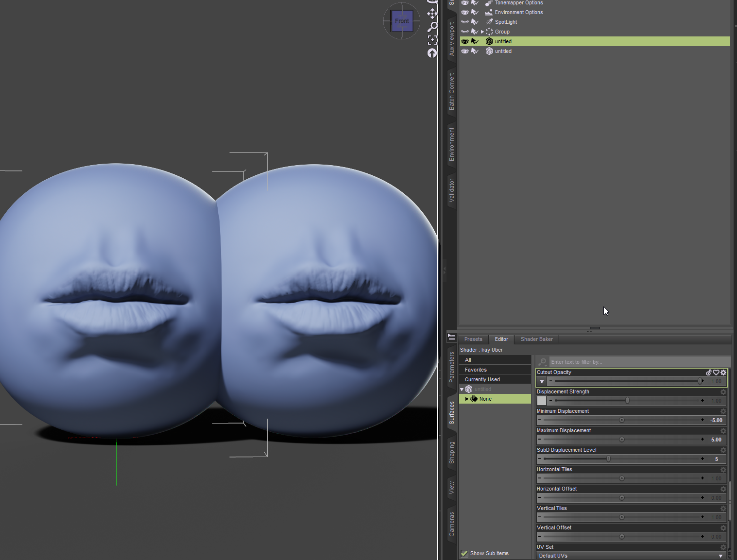Open the Surfaces pane options menu icon
This screenshot has height=560, width=737.
click(x=451, y=337)
